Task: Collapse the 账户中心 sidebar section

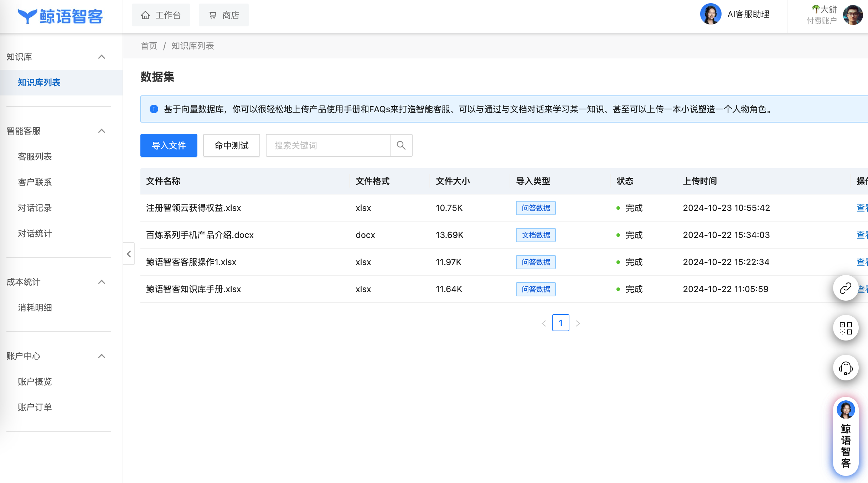Action: 102,356
